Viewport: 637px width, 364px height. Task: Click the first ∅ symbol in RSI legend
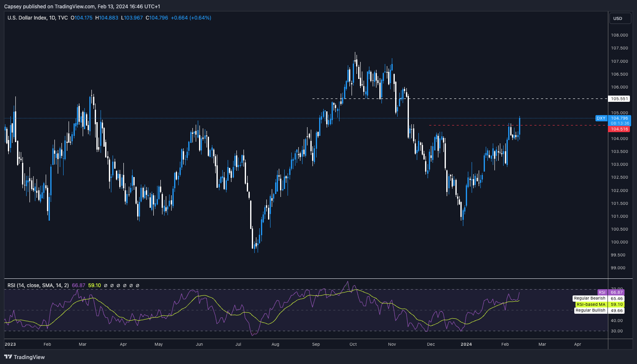click(106, 285)
